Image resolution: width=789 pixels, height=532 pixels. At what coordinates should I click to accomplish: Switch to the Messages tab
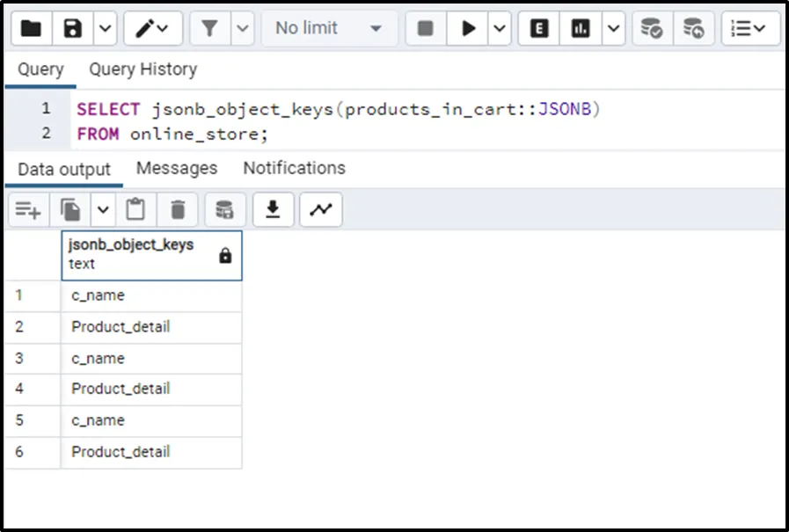click(177, 168)
